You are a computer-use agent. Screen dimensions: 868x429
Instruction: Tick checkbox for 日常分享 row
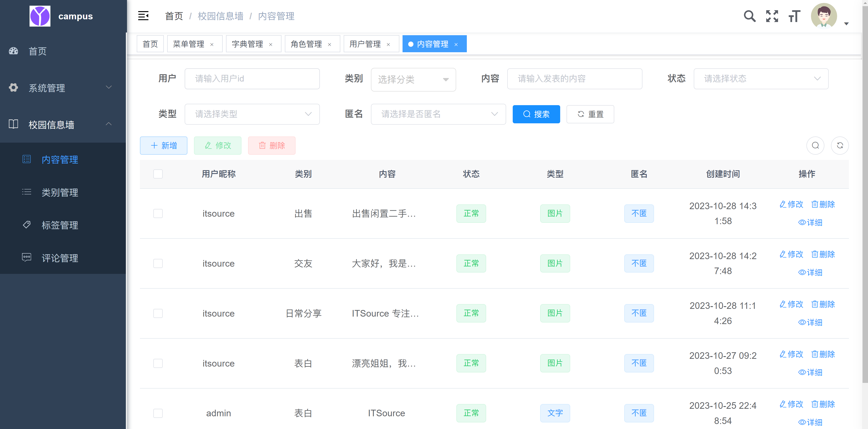tap(158, 313)
